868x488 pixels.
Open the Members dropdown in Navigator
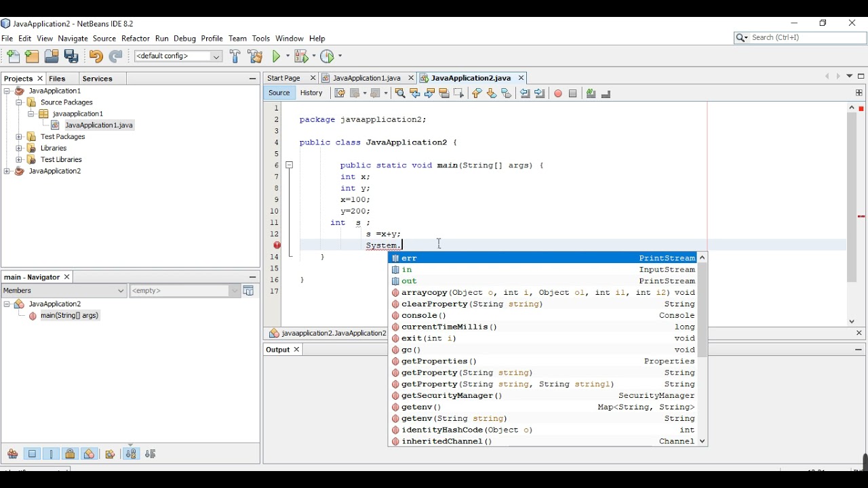[64, 291]
